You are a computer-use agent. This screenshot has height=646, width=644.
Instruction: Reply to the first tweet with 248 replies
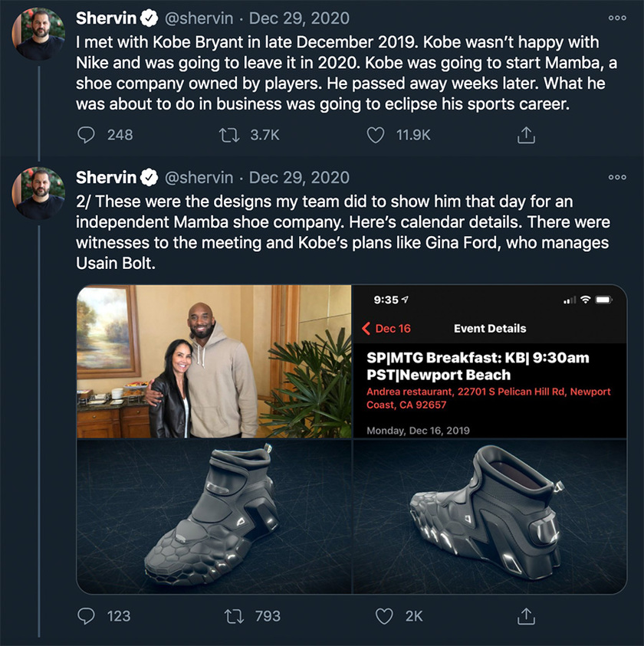pos(87,135)
